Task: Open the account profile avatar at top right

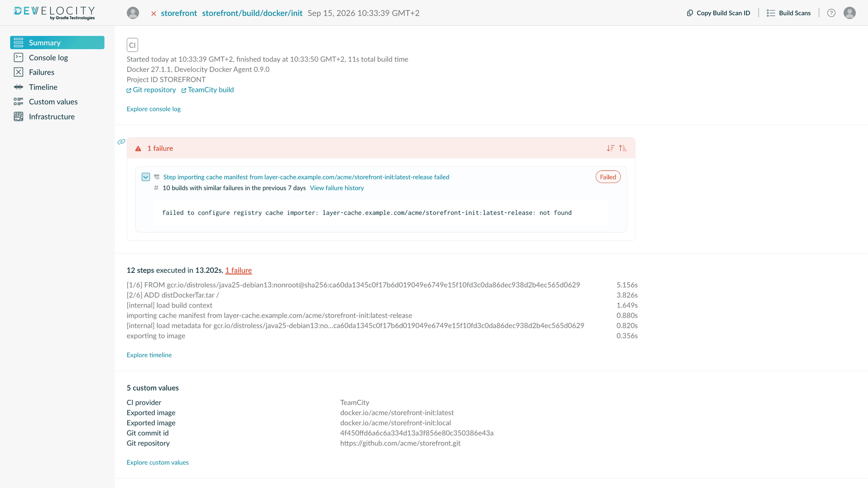Action: [849, 13]
